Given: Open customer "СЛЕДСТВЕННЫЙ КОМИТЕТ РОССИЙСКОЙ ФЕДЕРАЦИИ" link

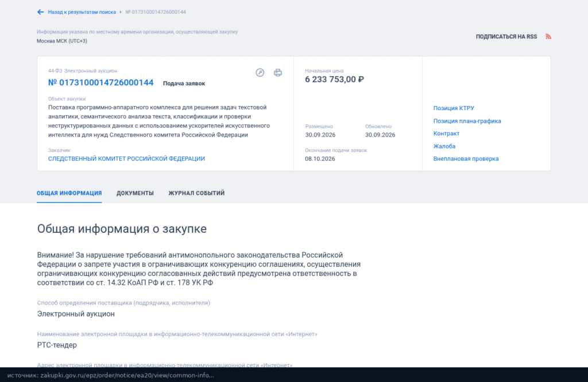Looking at the screenshot, I should point(126,158).
